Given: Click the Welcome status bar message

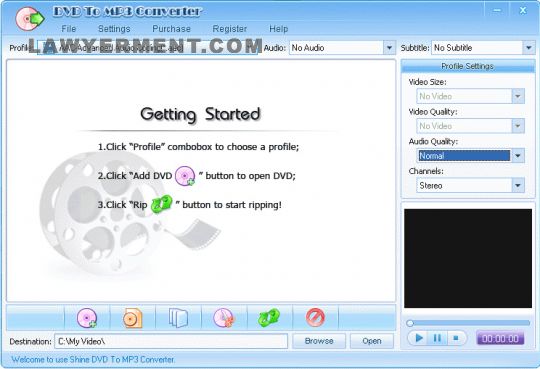Looking at the screenshot, I should [x=93, y=359].
